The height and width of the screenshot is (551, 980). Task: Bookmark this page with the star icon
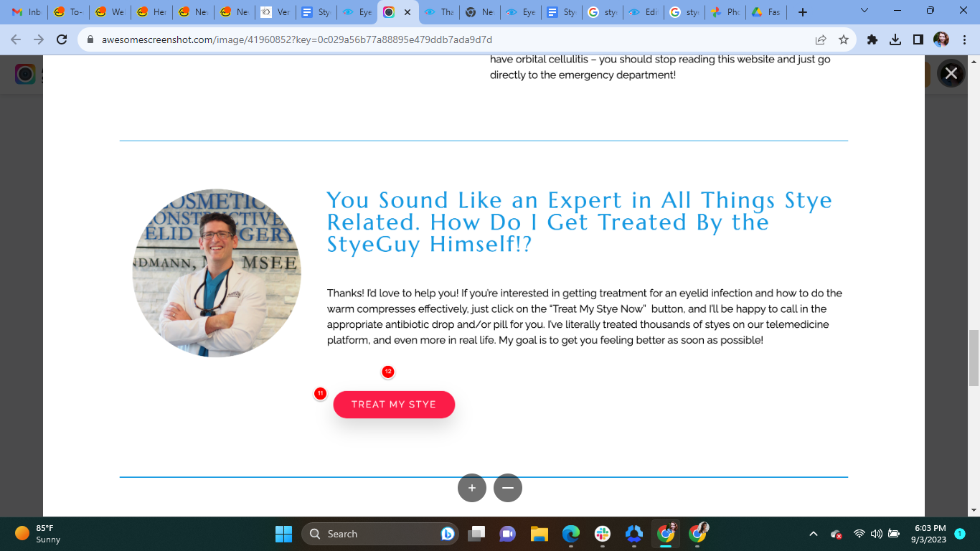[844, 40]
